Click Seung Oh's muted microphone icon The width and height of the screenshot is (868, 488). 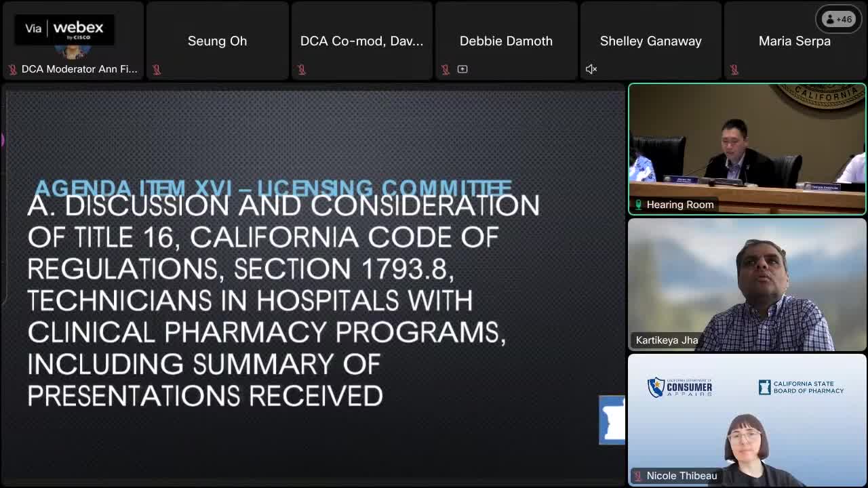(x=157, y=69)
